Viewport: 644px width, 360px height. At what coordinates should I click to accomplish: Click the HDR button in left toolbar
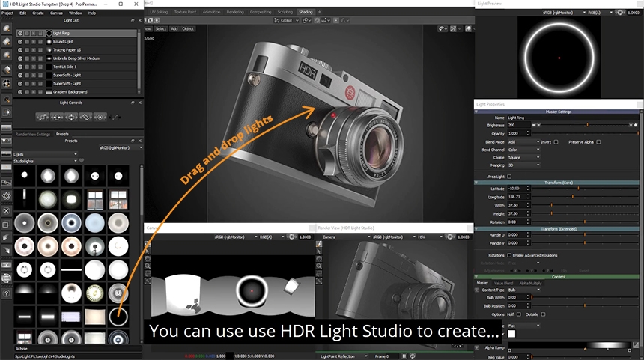(6, 265)
